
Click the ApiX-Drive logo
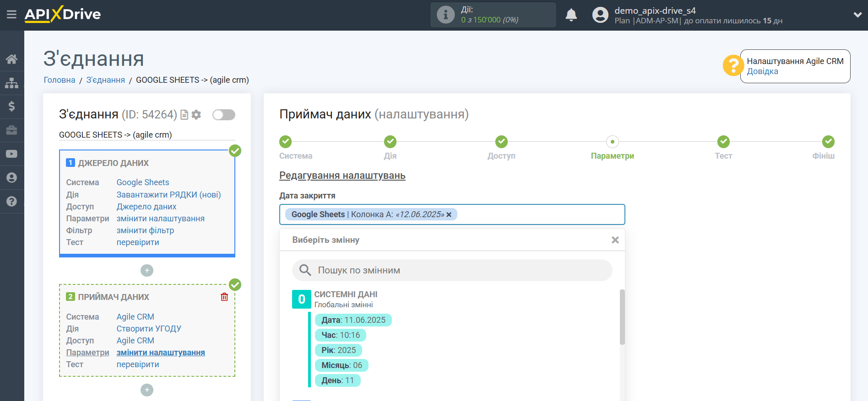[x=63, y=14]
